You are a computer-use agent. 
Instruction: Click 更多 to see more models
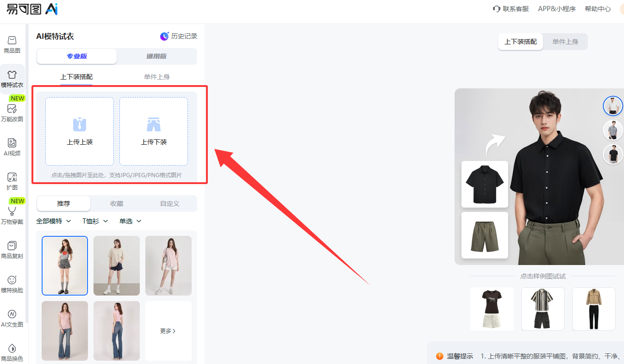pos(168,331)
